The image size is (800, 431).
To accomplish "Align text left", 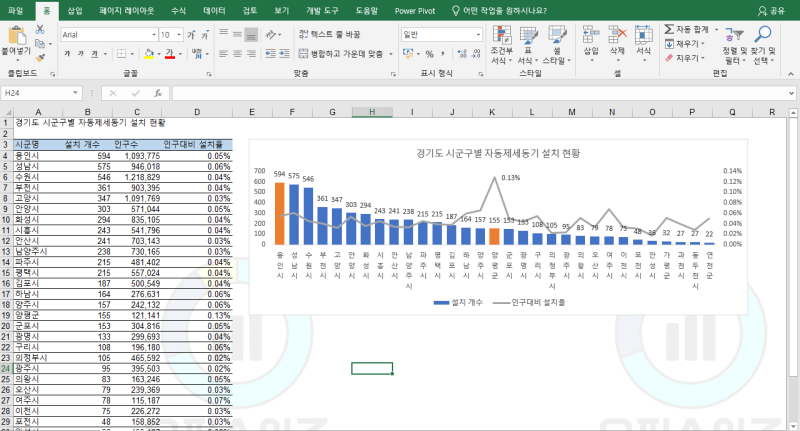I will [223, 54].
